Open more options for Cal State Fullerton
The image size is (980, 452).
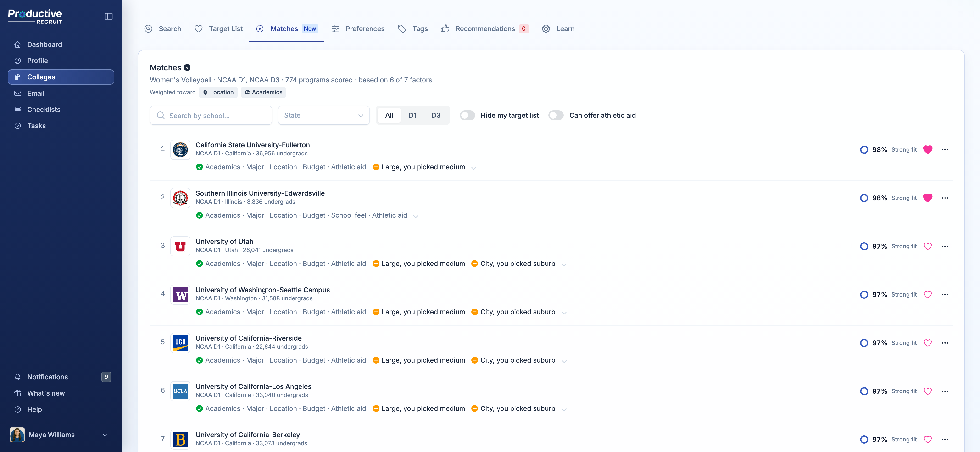(x=945, y=150)
